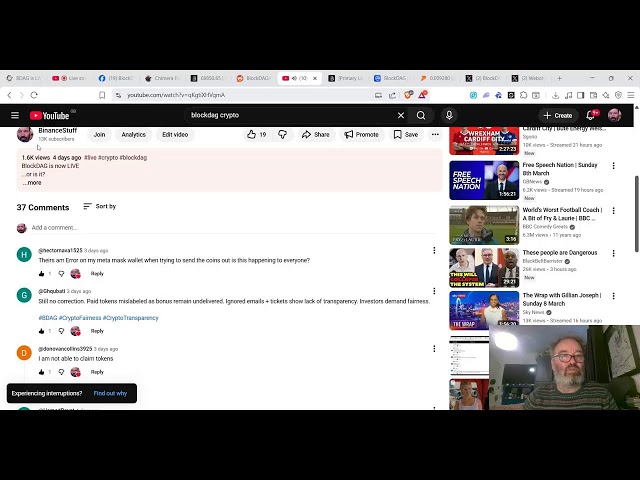
Task: Switch to the Chimera browser tab
Action: 162,78
